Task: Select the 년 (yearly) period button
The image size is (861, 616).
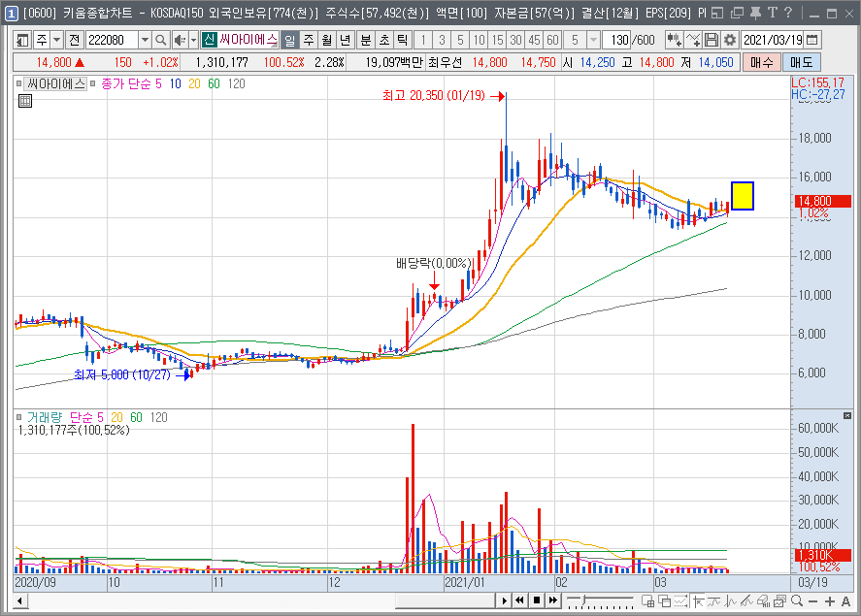Action: pos(346,40)
